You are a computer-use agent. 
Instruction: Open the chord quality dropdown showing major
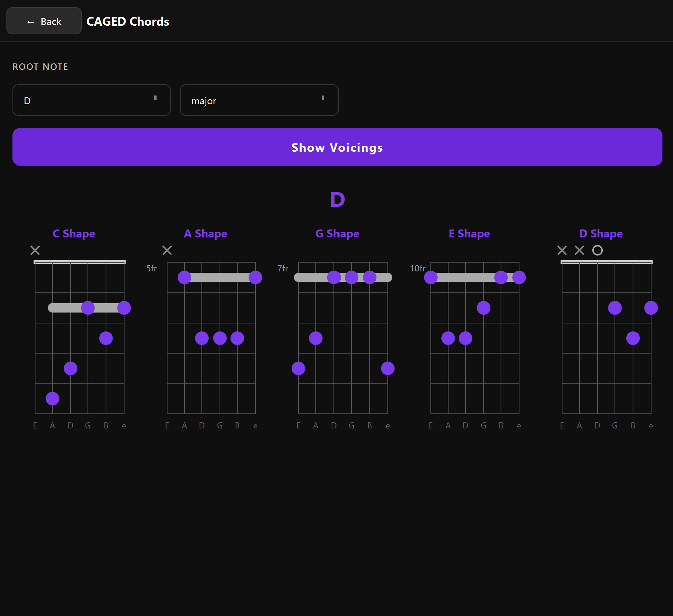tap(259, 100)
